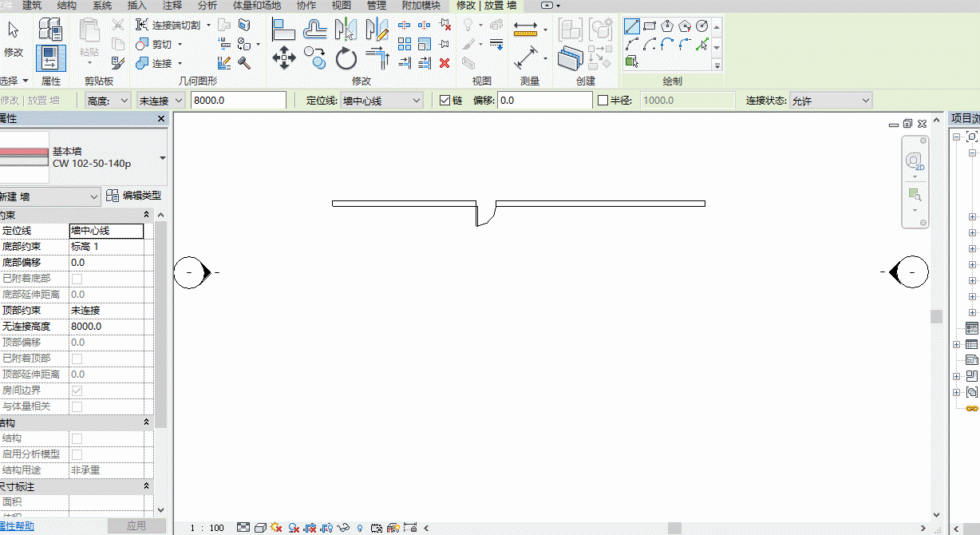
Task: Select the Circle draw tool
Action: 702,26
